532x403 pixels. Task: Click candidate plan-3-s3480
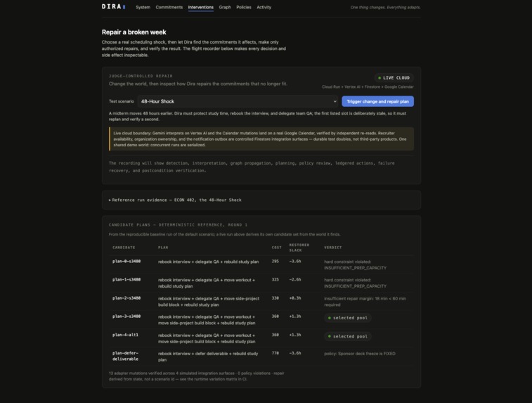[126, 316]
